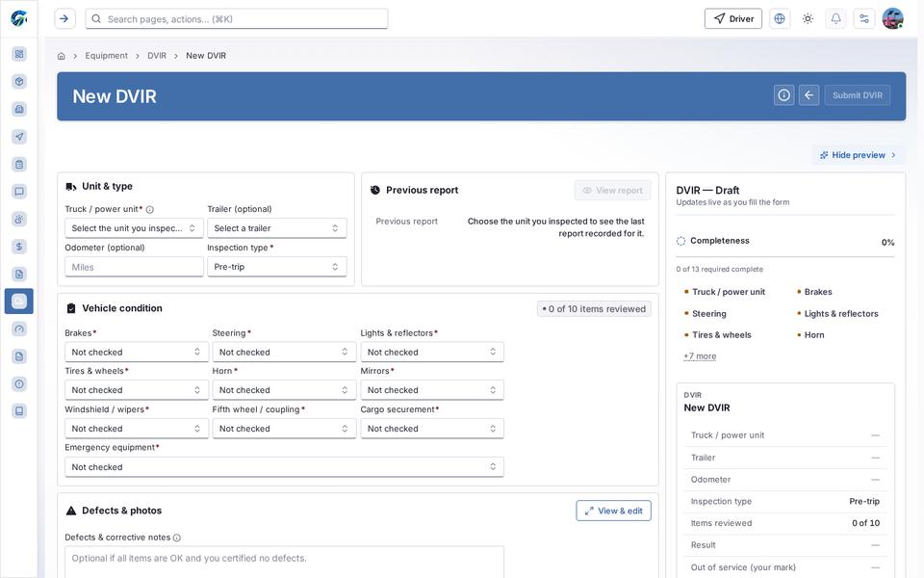This screenshot has width=924, height=578.
Task: Open the dashboard grid icon in sidebar
Action: [x=19, y=54]
